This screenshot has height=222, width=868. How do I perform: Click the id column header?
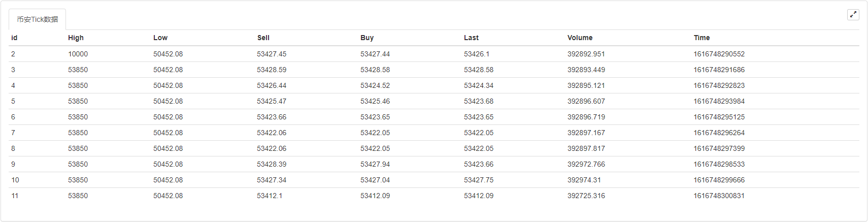click(14, 38)
